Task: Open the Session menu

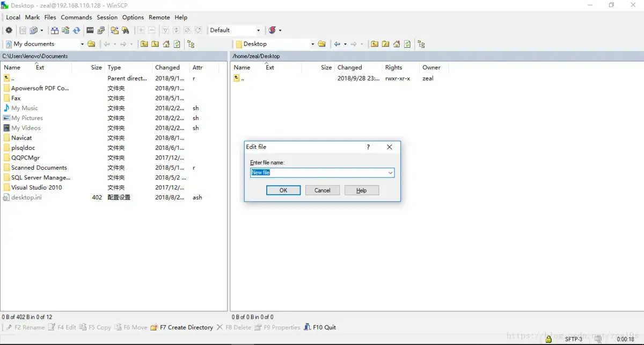Action: [x=107, y=17]
